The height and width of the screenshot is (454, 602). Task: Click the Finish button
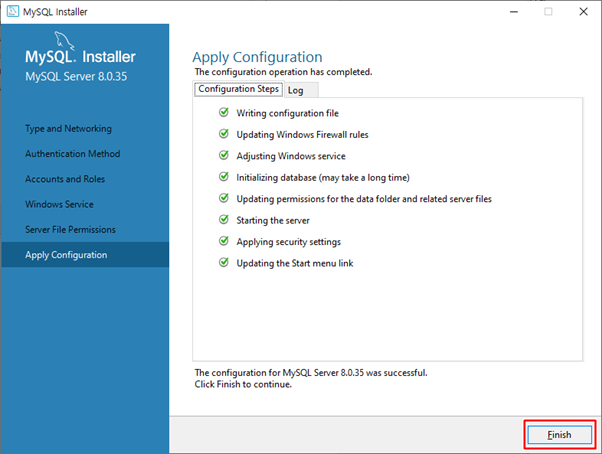coord(559,435)
